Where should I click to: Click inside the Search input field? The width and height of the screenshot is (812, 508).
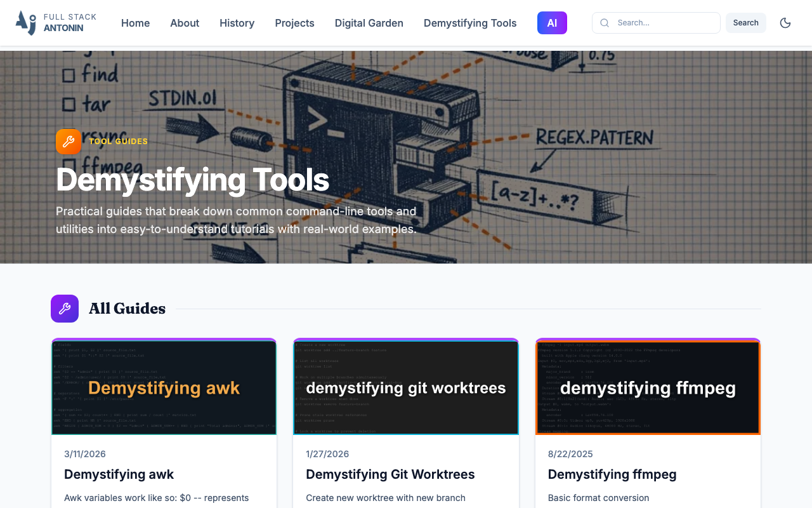tap(660, 23)
